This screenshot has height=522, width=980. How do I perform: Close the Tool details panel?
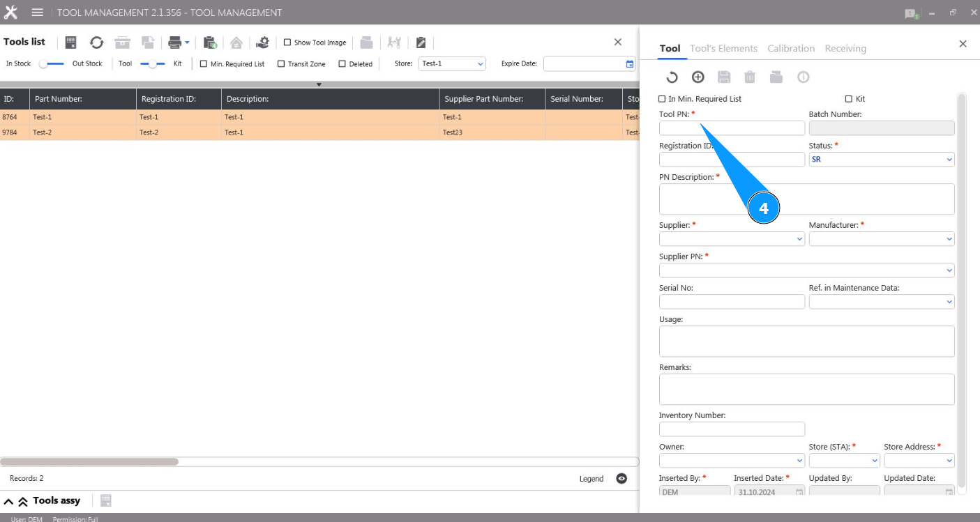point(963,44)
